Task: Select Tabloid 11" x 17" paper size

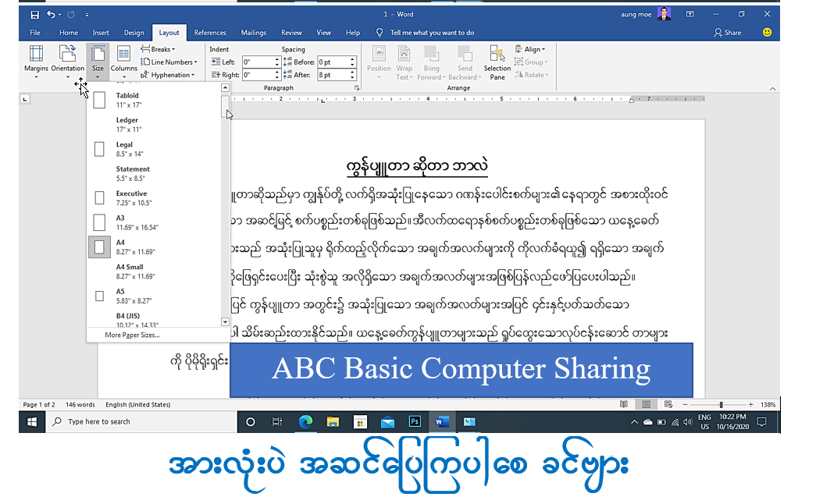Action: pos(154,100)
